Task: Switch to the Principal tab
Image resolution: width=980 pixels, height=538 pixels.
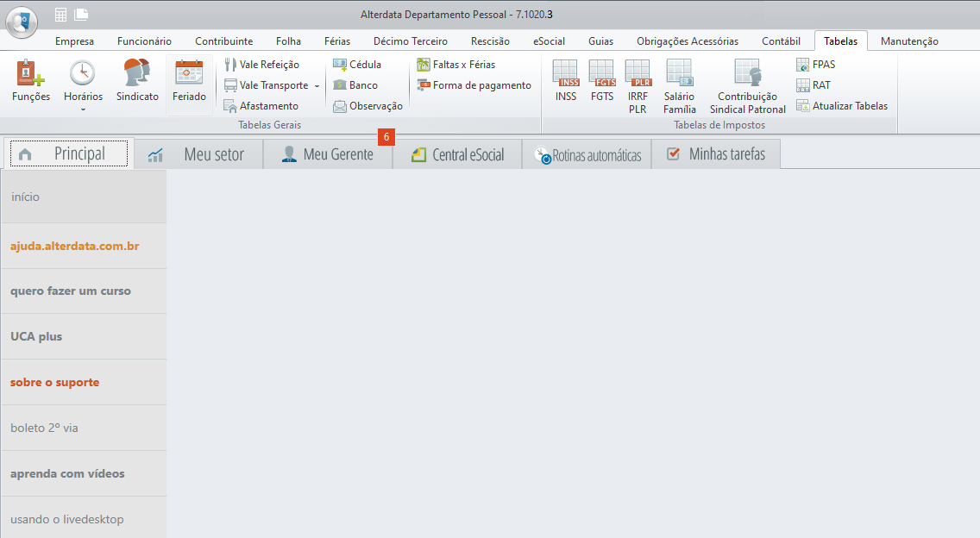Action: click(x=69, y=153)
